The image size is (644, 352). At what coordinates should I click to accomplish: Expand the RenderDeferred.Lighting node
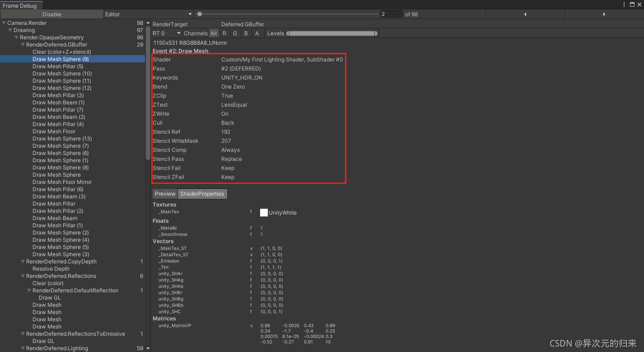coord(23,348)
